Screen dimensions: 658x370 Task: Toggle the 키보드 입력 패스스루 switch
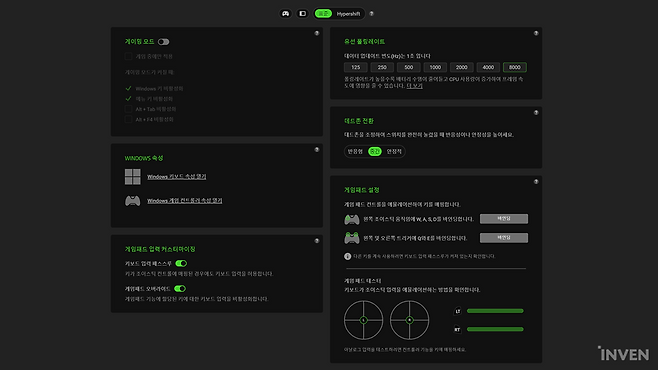pyautogui.click(x=181, y=263)
